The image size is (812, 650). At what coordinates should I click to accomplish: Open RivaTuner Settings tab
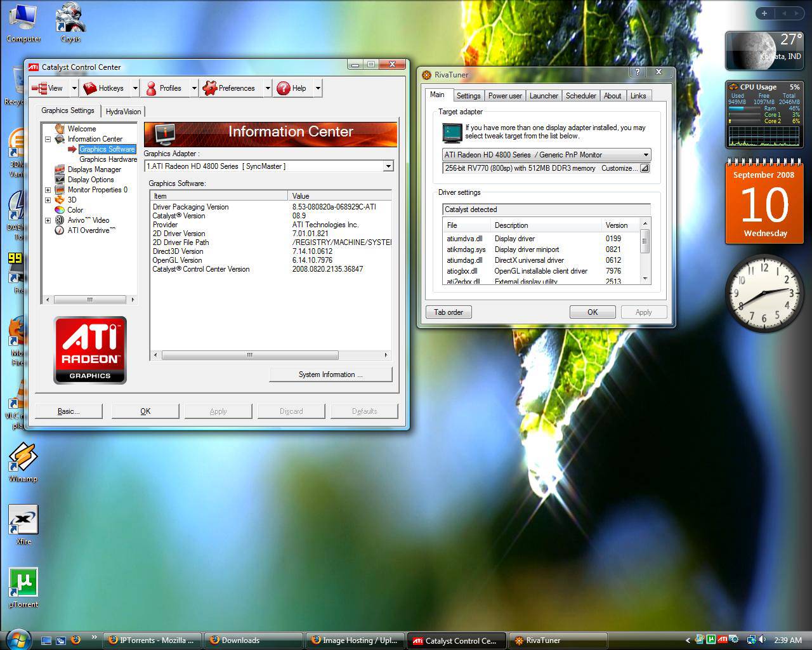(468, 96)
